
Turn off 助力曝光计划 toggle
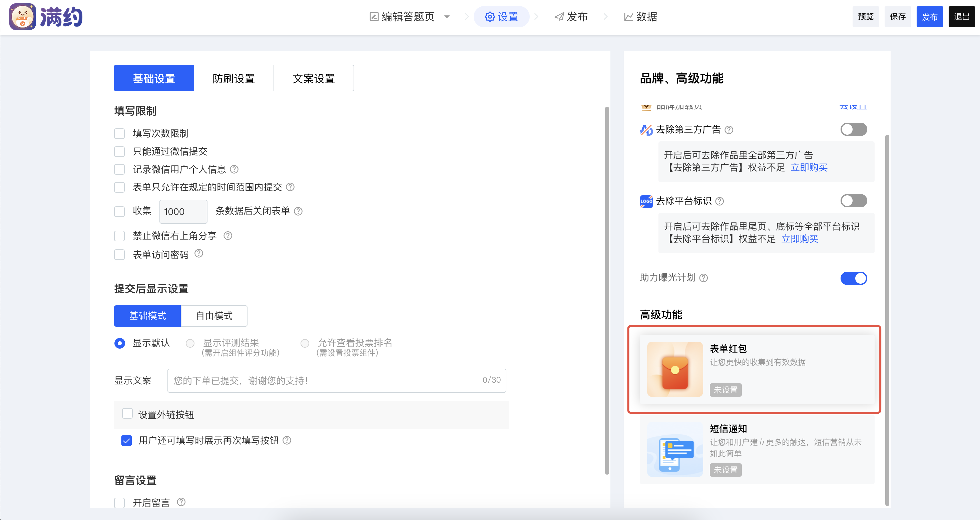(x=853, y=278)
